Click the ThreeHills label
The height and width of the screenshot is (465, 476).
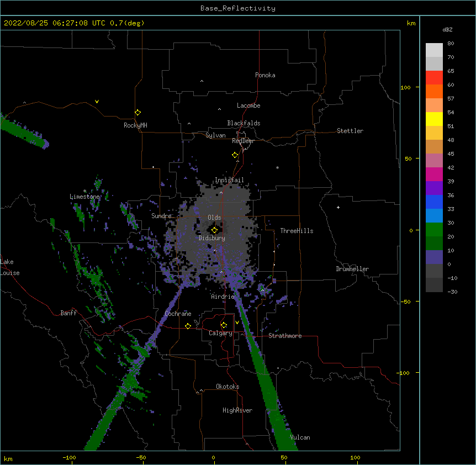click(297, 231)
